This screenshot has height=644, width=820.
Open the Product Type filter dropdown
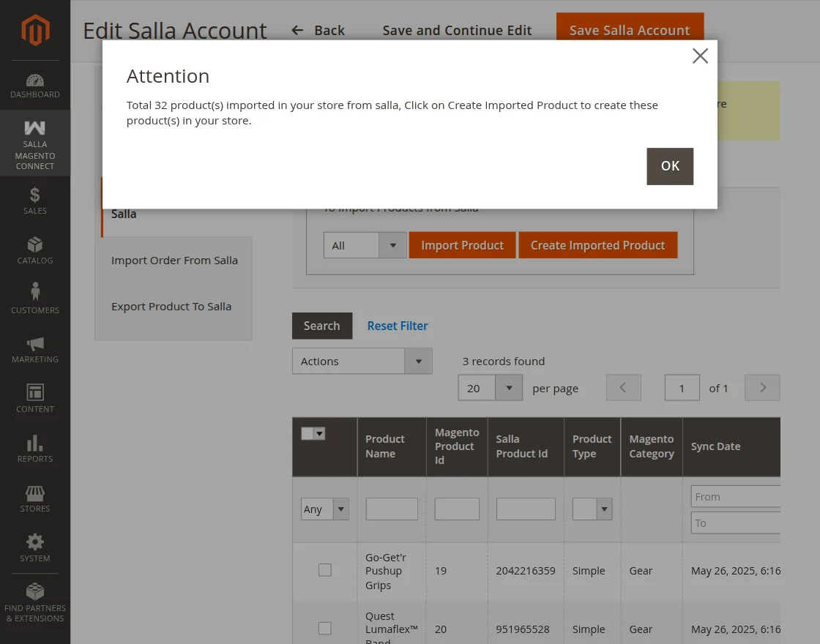coord(592,509)
